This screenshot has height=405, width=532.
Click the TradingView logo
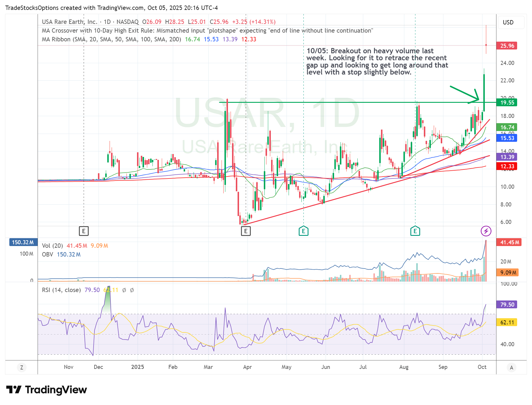[x=47, y=390]
